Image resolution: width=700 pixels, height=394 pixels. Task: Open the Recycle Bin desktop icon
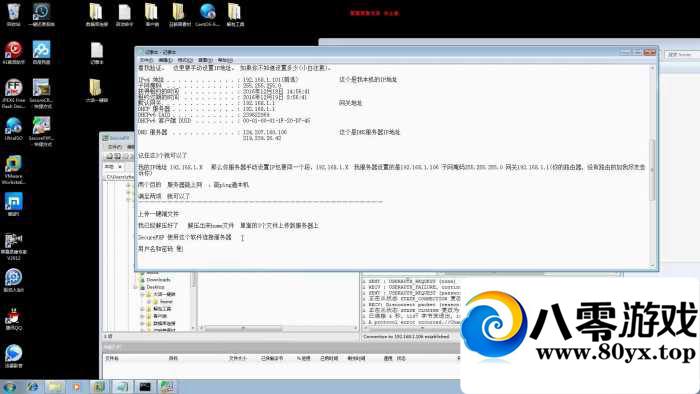tap(13, 14)
